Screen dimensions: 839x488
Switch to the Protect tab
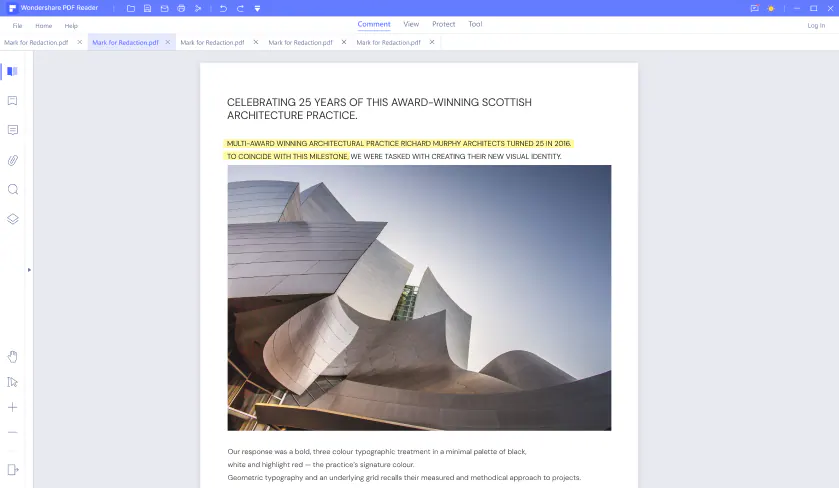444,24
